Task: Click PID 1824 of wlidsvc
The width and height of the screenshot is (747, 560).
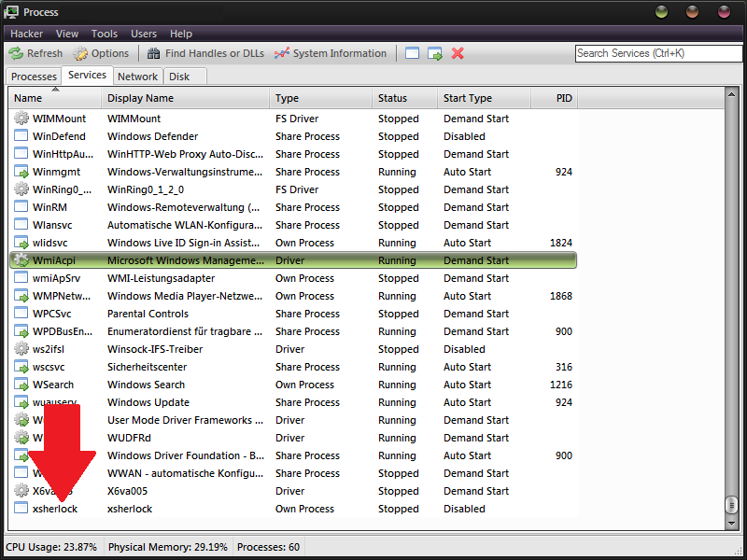Action: pos(561,243)
